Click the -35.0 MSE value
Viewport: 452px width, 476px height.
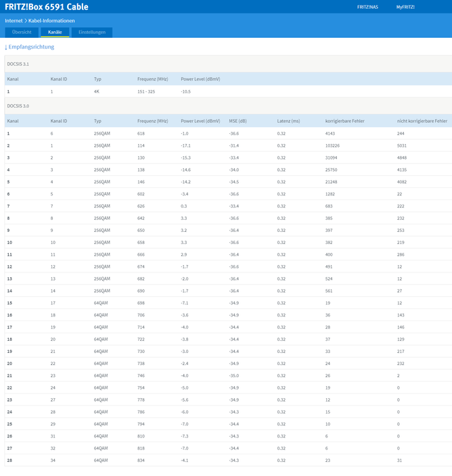(234, 376)
